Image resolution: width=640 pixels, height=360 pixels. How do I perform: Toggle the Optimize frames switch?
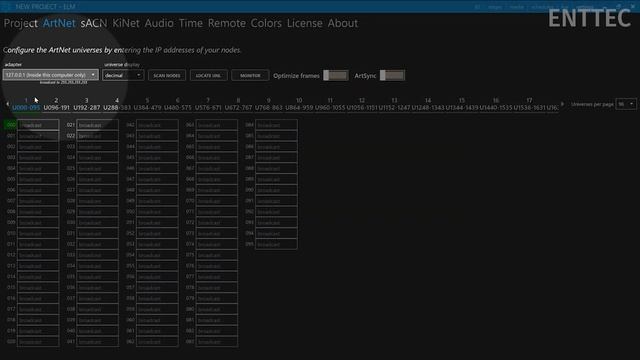pyautogui.click(x=336, y=76)
